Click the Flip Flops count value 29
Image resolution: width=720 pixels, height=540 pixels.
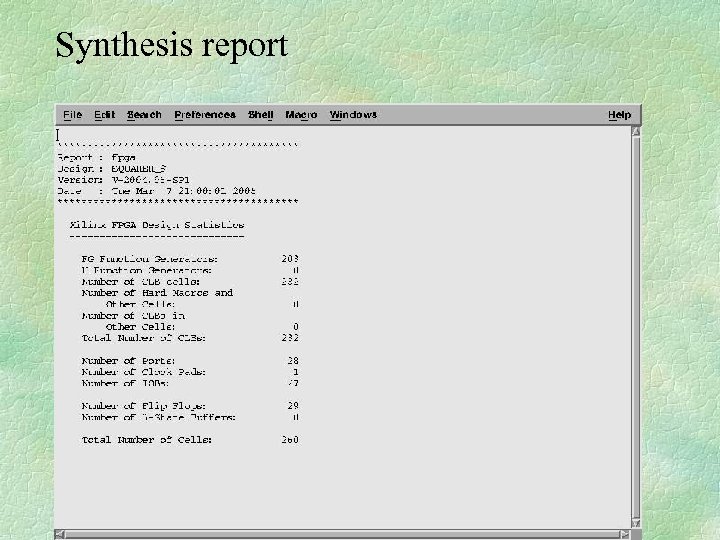tap(293, 406)
